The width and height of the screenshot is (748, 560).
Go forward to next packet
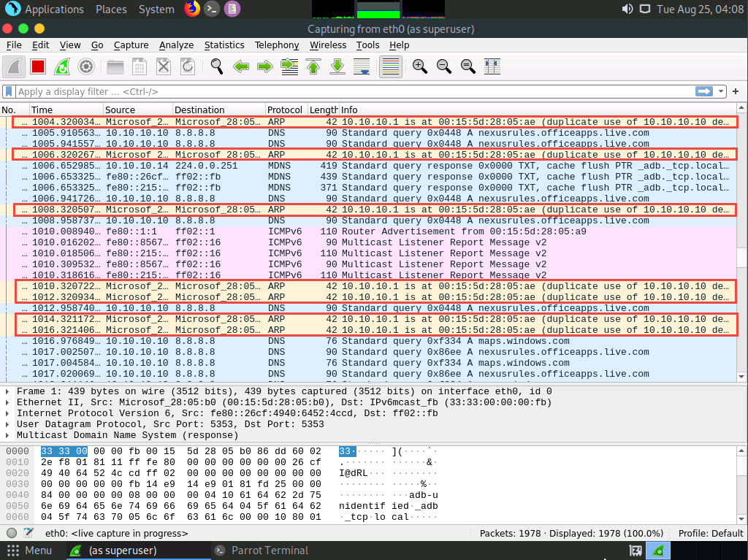(264, 66)
